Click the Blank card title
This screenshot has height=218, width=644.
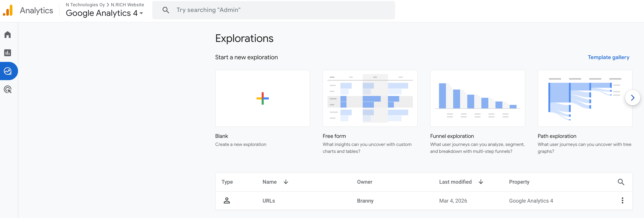coord(222,136)
